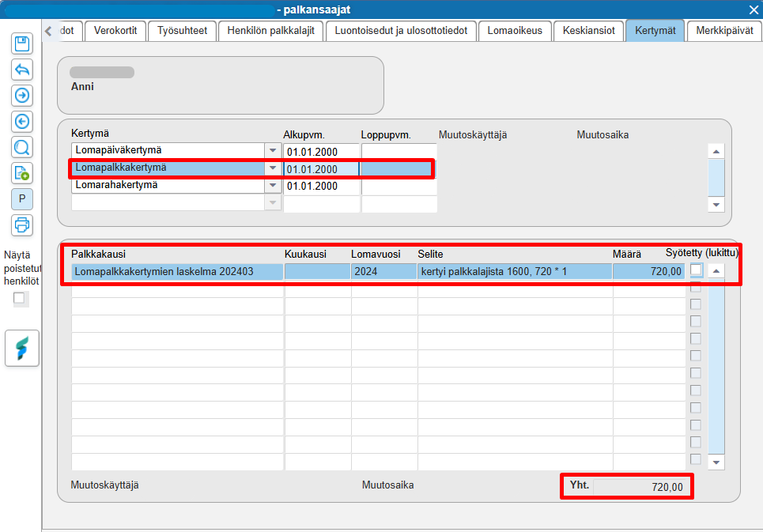Viewport: 763px width, 532px height.
Task: Open the Search magnifier icon
Action: (x=22, y=147)
